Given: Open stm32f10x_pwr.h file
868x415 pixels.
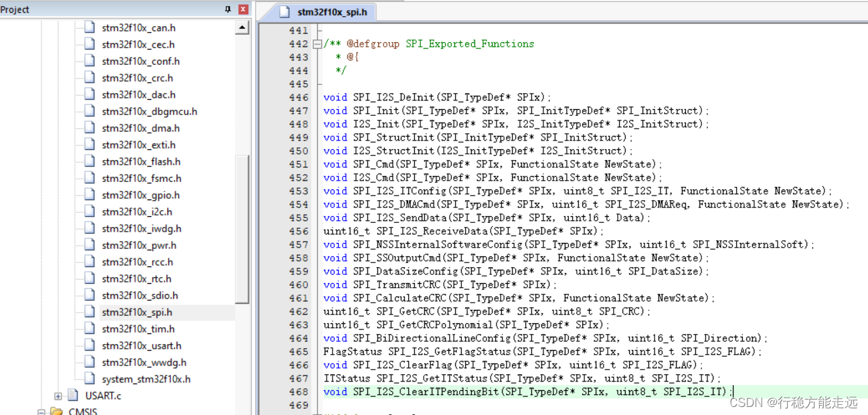Looking at the screenshot, I should 139,246.
